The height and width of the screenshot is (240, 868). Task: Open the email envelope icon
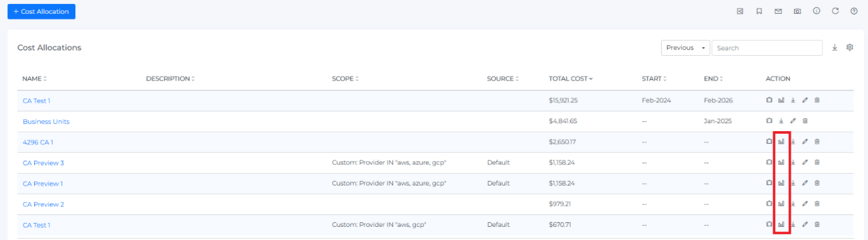coord(778,11)
